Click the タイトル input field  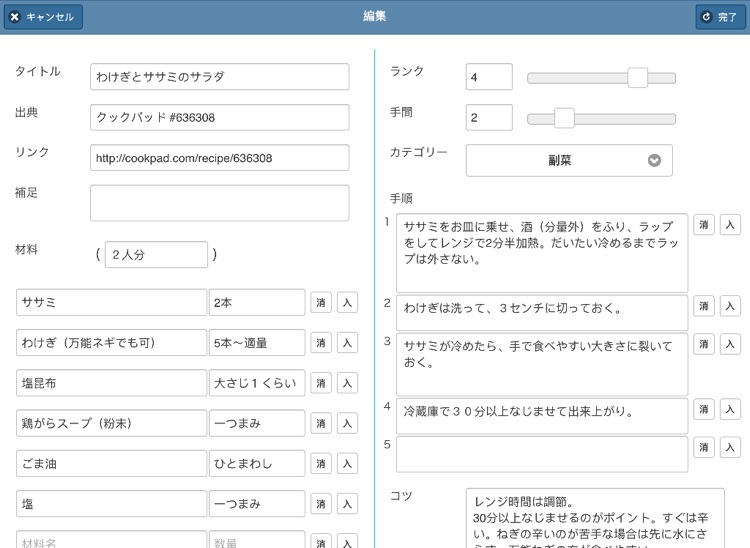220,77
